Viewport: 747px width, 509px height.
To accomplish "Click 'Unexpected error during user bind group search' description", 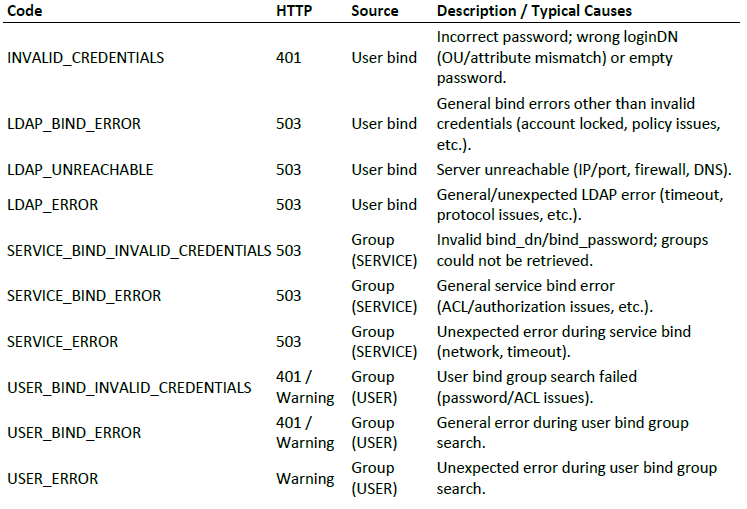I will (x=577, y=478).
